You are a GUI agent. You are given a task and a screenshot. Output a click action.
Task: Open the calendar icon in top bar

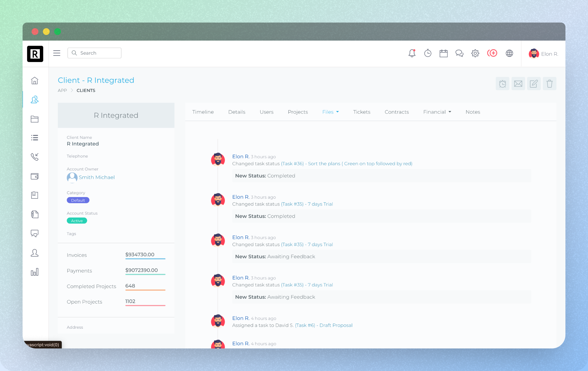(x=444, y=53)
